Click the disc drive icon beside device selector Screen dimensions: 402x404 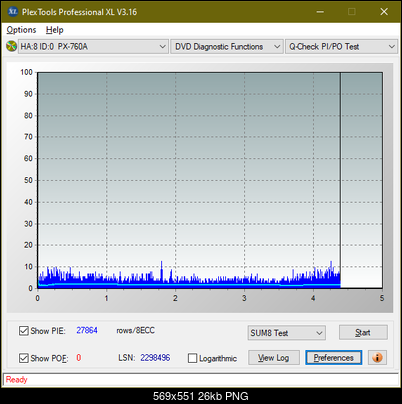point(11,46)
